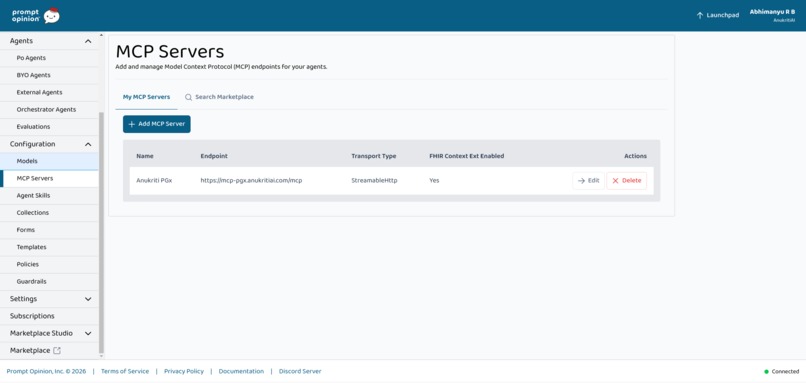
Task: Collapse the Configuration section chevron
Action: [x=88, y=144]
